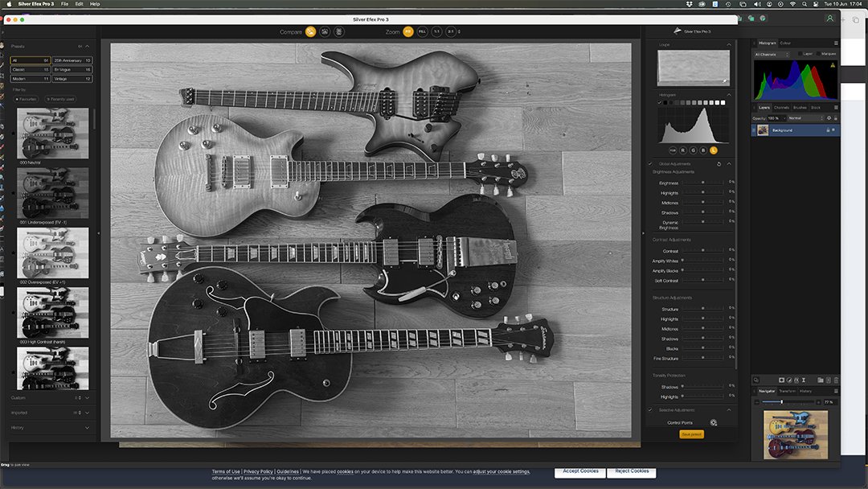Switch to side-by-side compare icon

point(339,31)
